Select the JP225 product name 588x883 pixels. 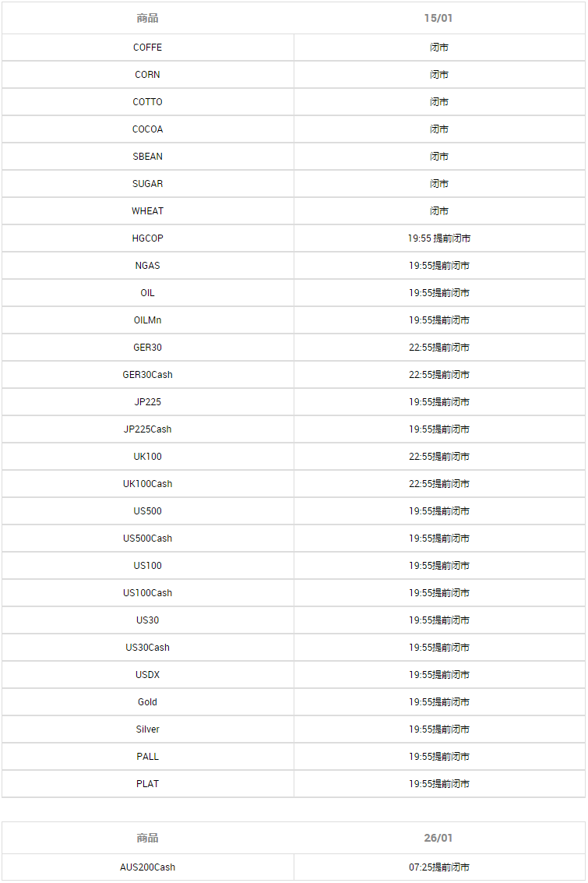pyautogui.click(x=147, y=402)
